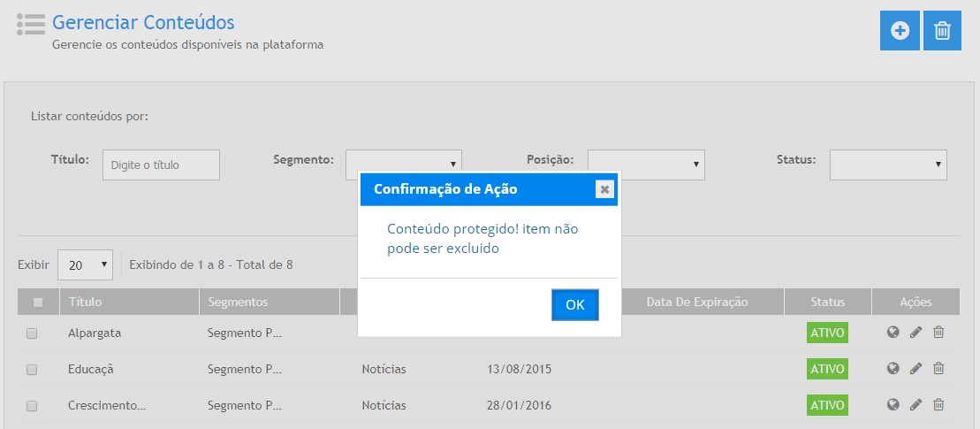The height and width of the screenshot is (429, 980).
Task: Click the Data De Expiração column header
Action: click(x=697, y=302)
